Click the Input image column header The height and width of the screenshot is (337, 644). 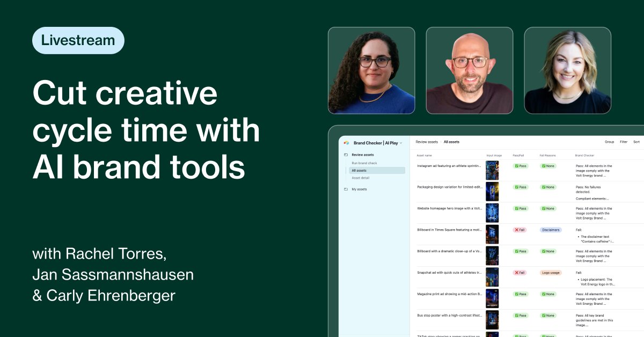pyautogui.click(x=494, y=156)
